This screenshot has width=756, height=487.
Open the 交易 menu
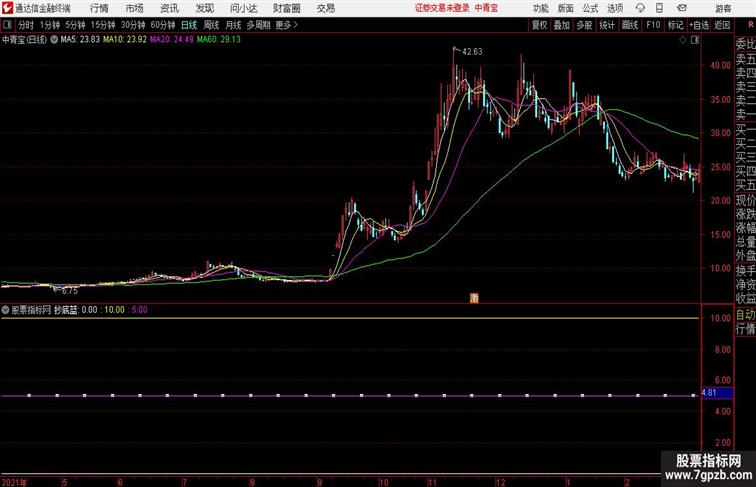click(x=325, y=8)
